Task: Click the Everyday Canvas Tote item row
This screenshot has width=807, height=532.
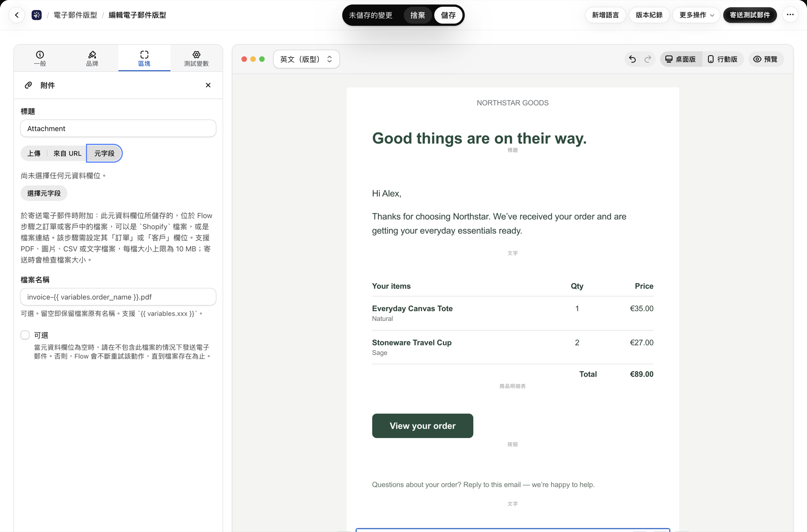Action: 512,313
